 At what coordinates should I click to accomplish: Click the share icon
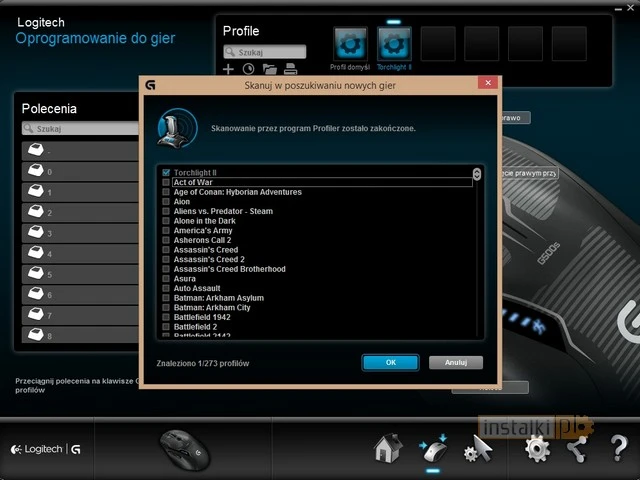(578, 449)
